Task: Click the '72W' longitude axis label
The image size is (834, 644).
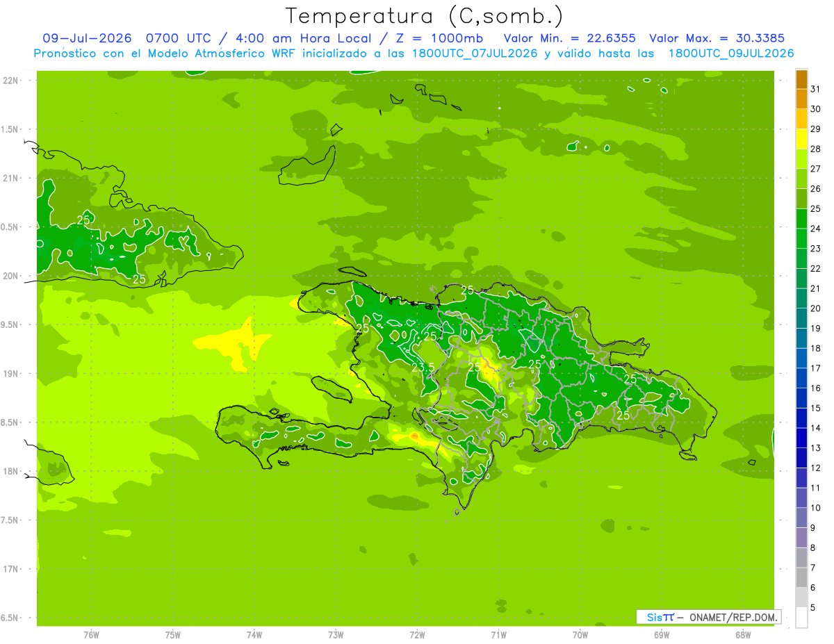Action: [417, 635]
